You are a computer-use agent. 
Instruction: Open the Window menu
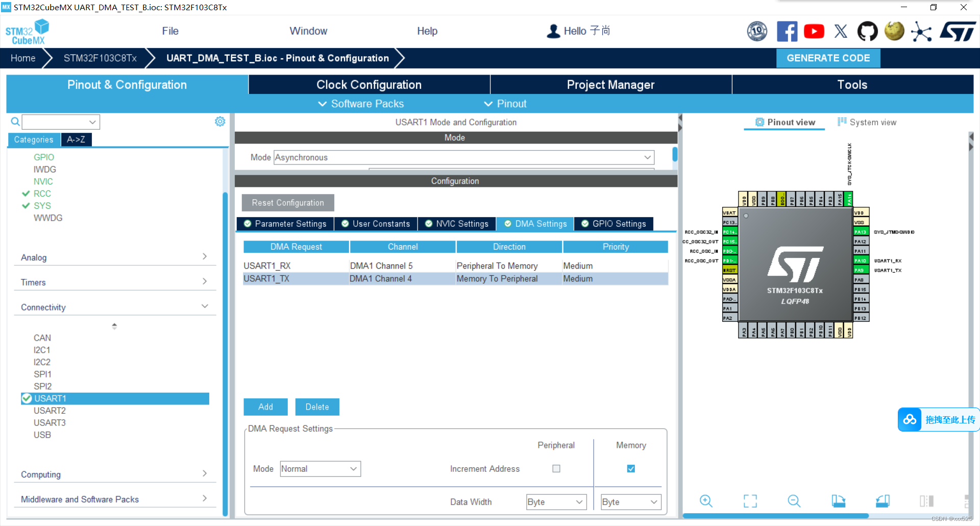click(308, 31)
